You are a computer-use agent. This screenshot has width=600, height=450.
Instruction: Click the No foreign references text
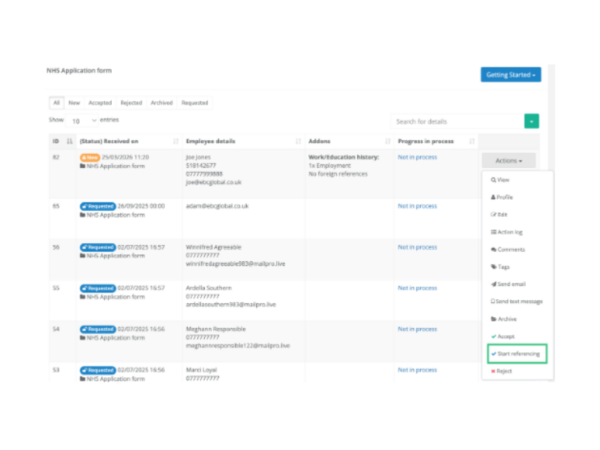(x=338, y=174)
